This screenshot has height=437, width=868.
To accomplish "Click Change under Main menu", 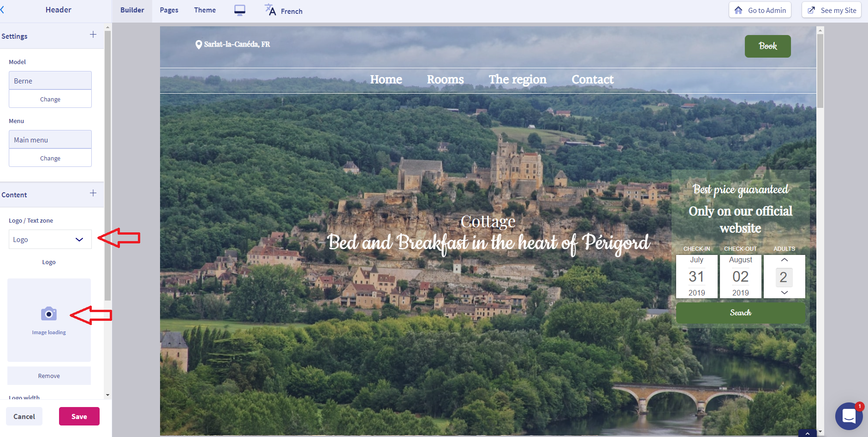I will pyautogui.click(x=50, y=158).
